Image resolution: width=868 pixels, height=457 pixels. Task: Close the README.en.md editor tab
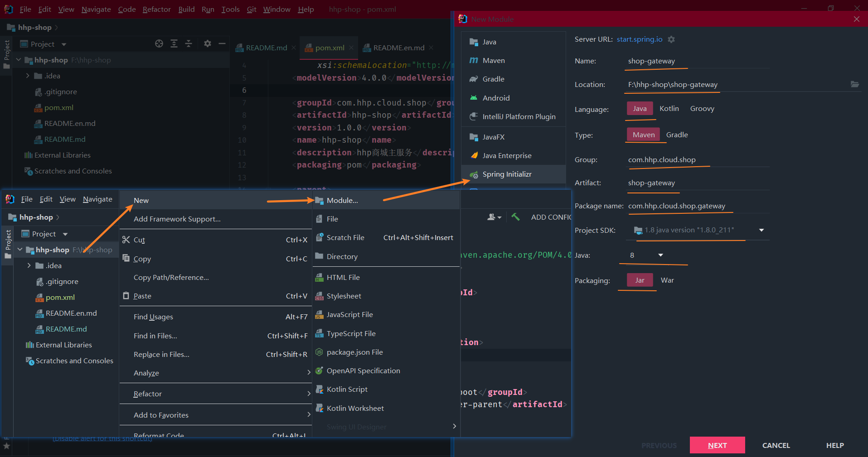(431, 48)
